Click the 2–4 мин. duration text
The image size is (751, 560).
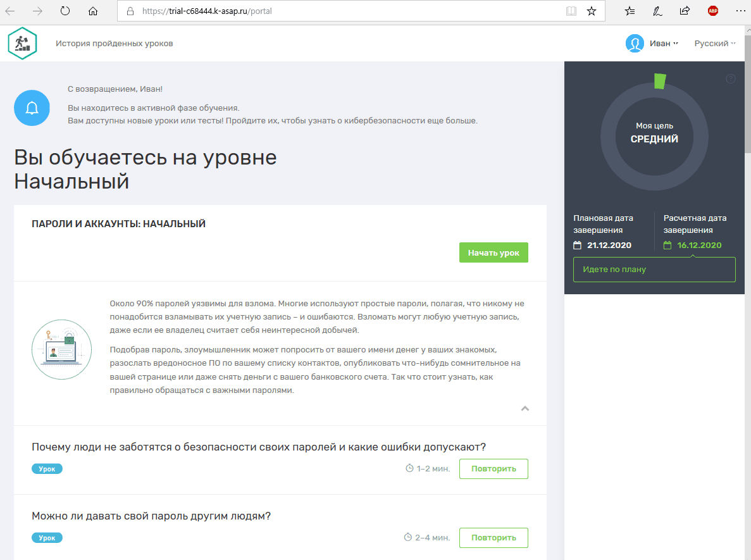(x=433, y=537)
